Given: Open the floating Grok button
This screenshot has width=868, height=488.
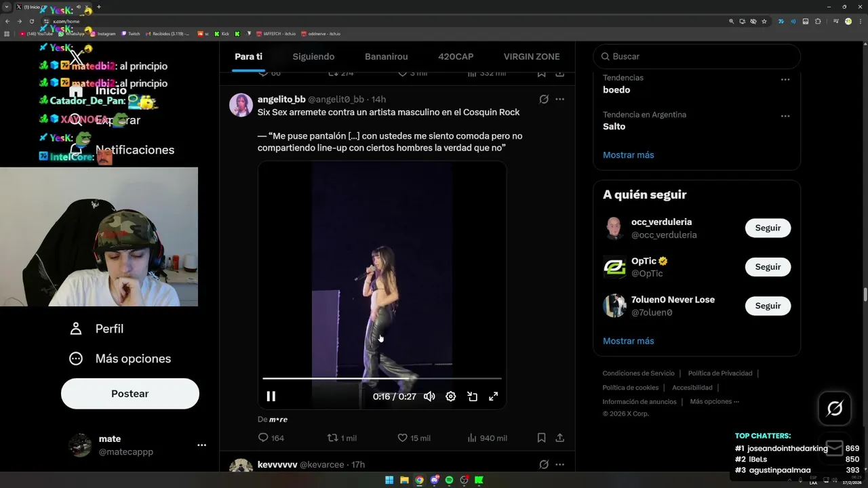Looking at the screenshot, I should click(835, 408).
